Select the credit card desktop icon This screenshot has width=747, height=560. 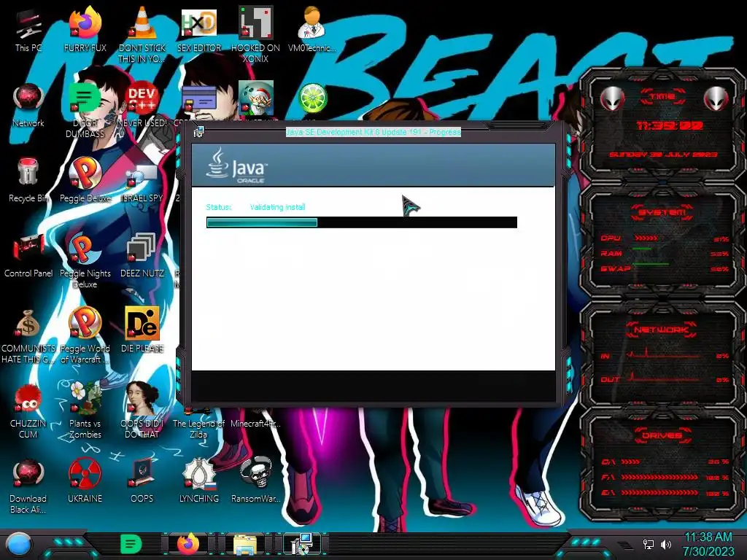point(198,100)
